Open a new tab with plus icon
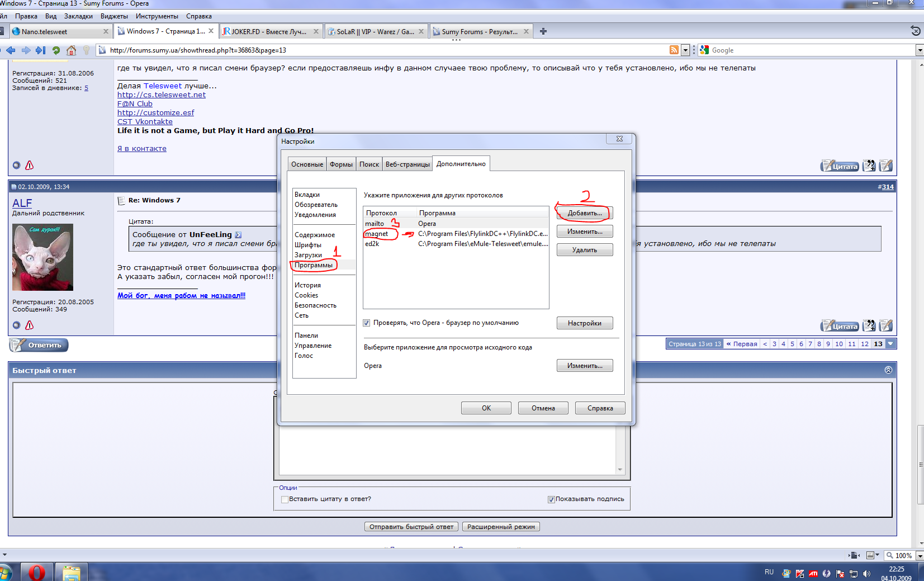 coord(543,31)
